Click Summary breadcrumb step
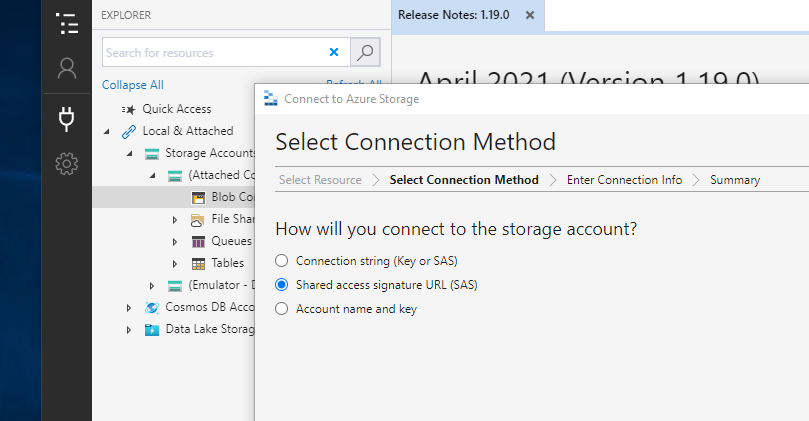The height and width of the screenshot is (421, 809). pos(735,180)
